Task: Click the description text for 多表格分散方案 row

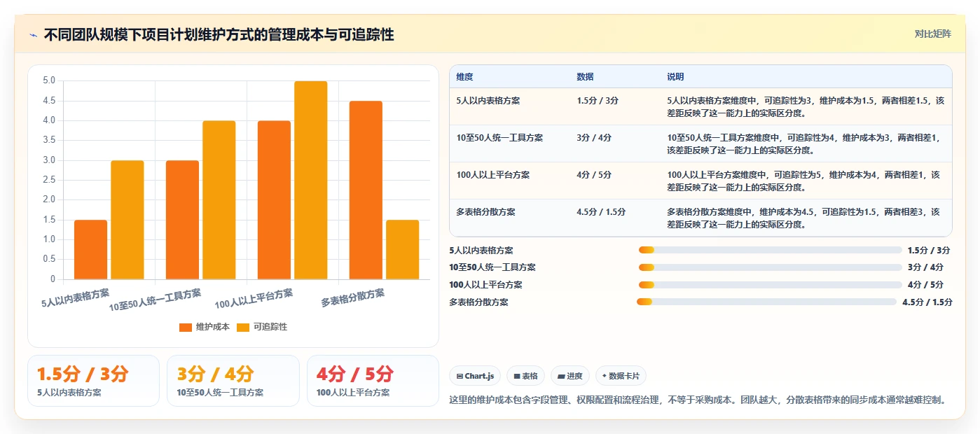Action: tap(804, 218)
